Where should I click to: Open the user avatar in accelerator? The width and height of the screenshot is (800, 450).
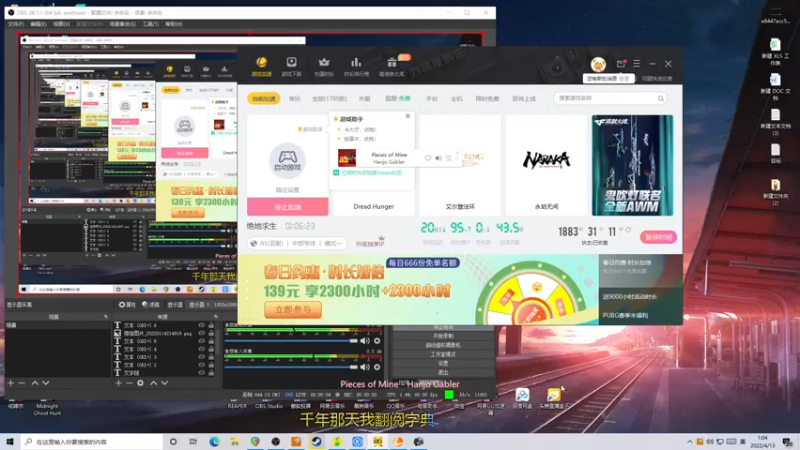[598, 64]
